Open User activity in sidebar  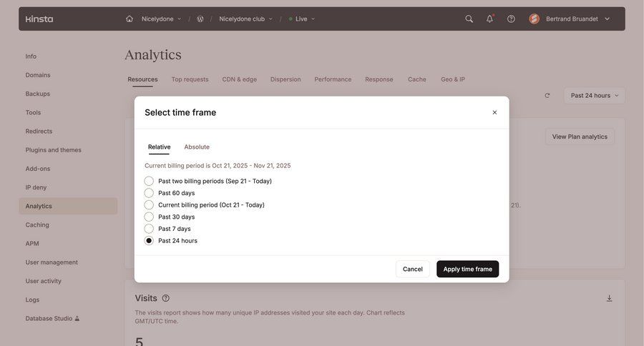tap(44, 281)
